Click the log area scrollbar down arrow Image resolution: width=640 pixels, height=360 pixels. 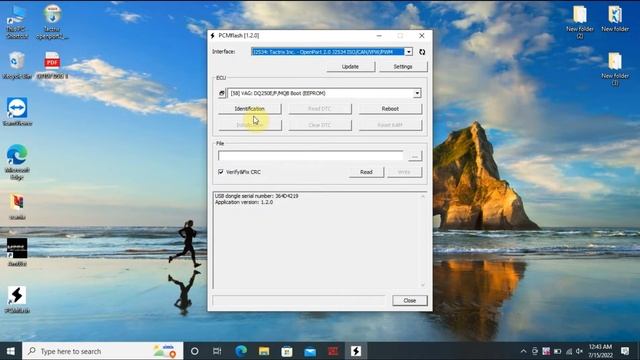423,285
